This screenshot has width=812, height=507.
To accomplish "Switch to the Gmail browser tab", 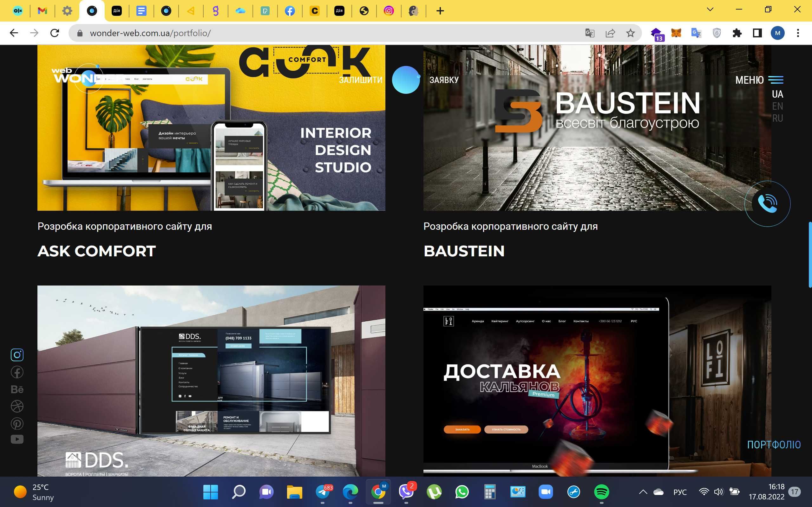I will (42, 11).
